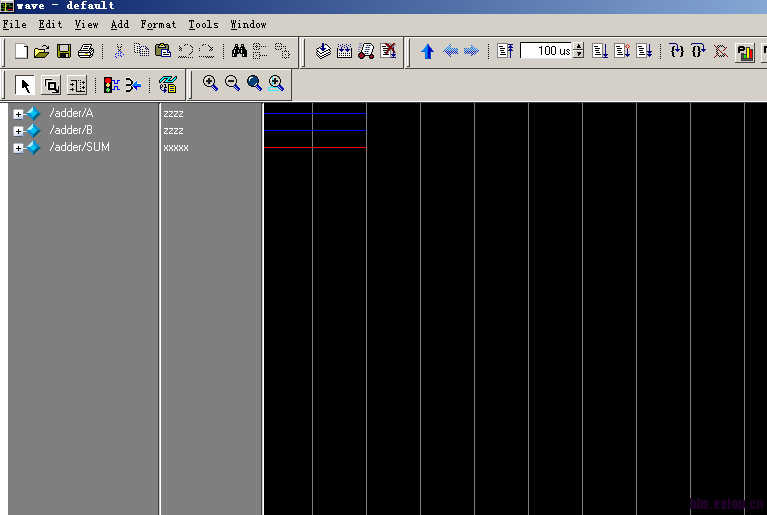Expand the /adder/B signal bus
767x515 pixels.
pos(18,131)
